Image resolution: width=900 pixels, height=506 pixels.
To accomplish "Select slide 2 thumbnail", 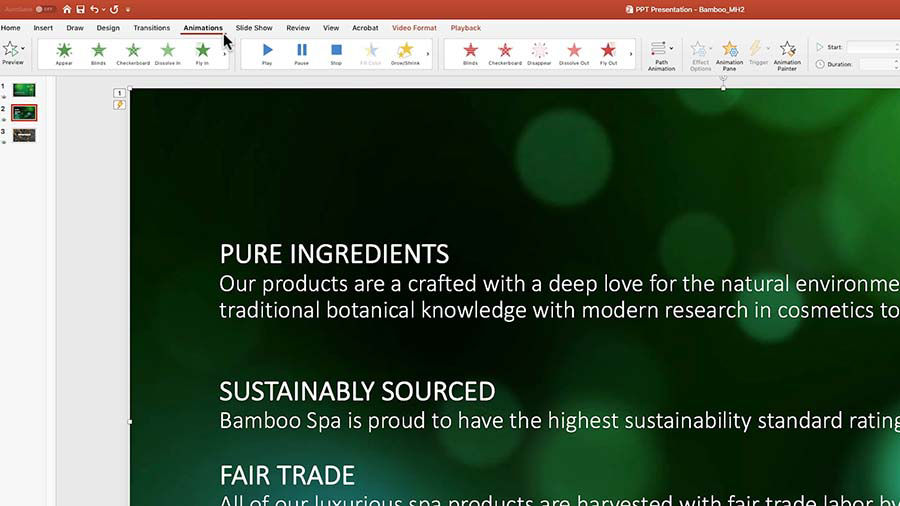I will tap(24, 112).
